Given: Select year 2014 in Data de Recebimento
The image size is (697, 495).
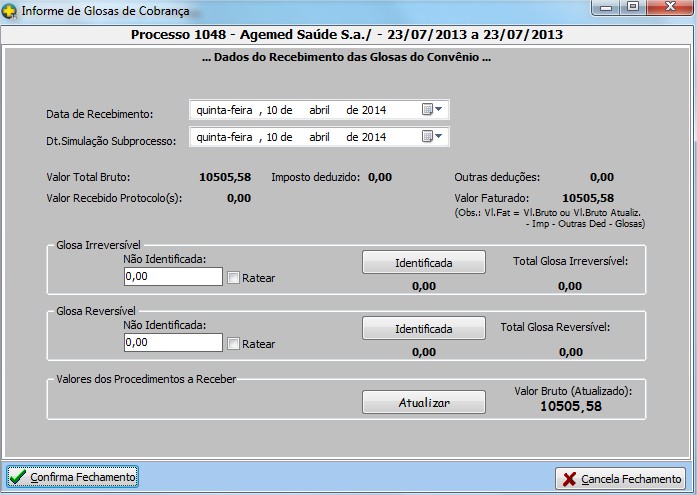Looking at the screenshot, I should click(x=374, y=109).
